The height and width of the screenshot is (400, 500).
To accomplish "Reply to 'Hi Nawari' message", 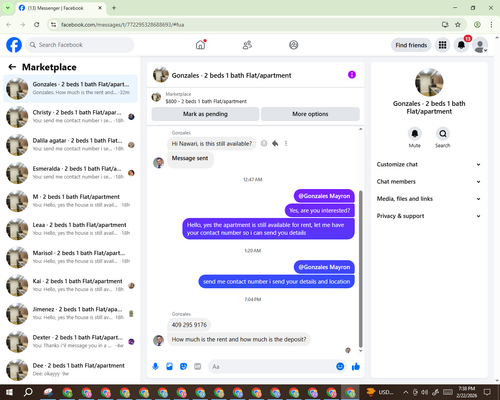I will tap(275, 144).
